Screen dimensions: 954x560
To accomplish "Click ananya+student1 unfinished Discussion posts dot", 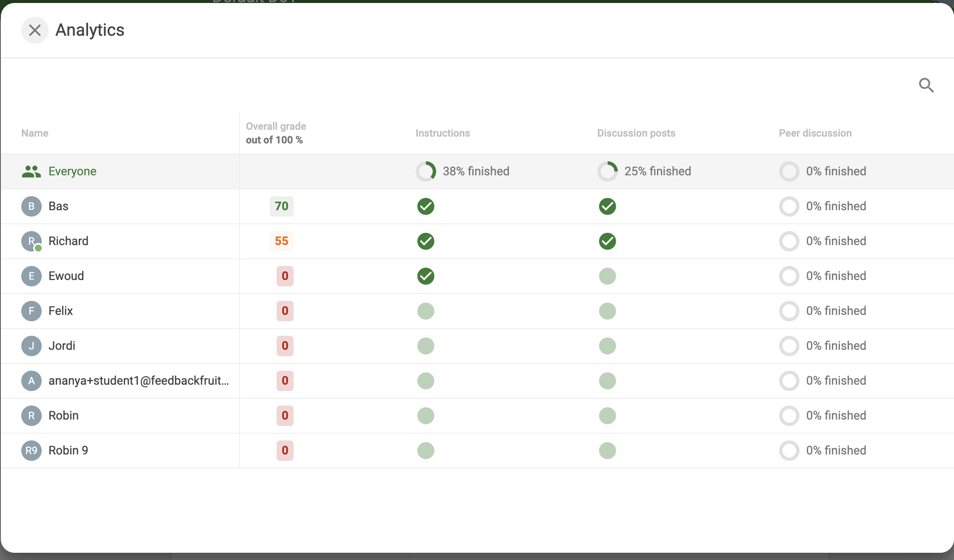I will 608,381.
